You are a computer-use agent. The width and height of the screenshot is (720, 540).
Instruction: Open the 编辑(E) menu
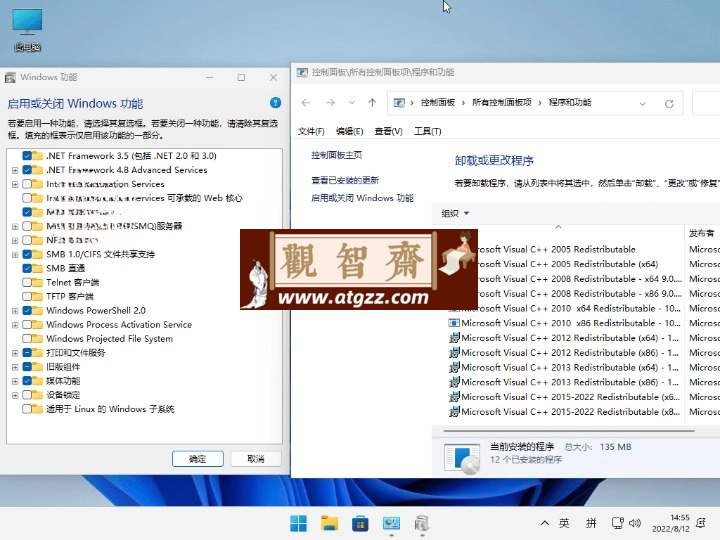349,131
